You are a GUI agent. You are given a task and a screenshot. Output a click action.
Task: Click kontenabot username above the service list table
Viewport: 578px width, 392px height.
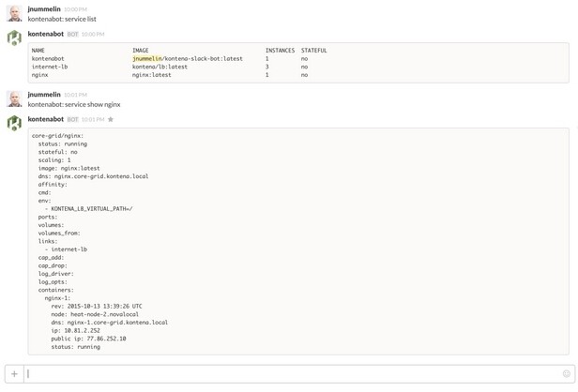(x=46, y=34)
